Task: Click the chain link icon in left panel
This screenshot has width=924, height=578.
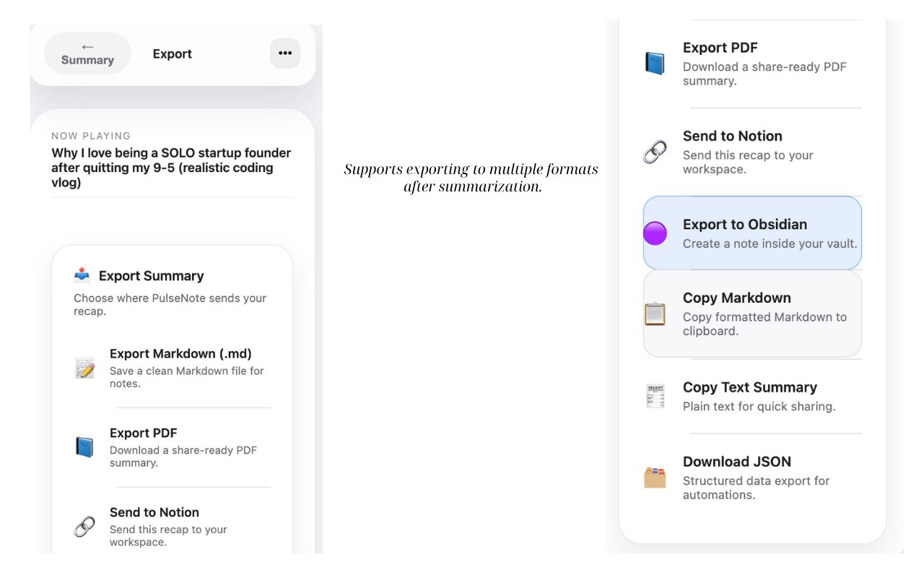Action: pos(84,527)
